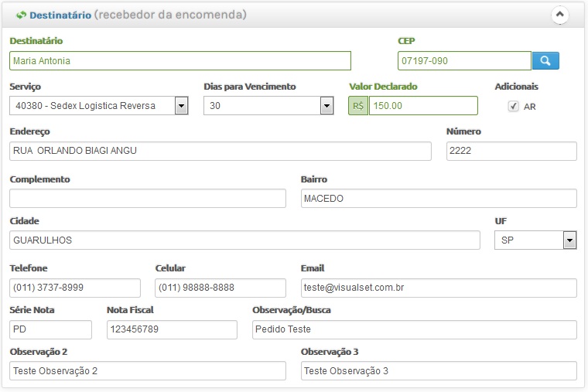
Task: Click the Número field
Action: click(x=511, y=151)
